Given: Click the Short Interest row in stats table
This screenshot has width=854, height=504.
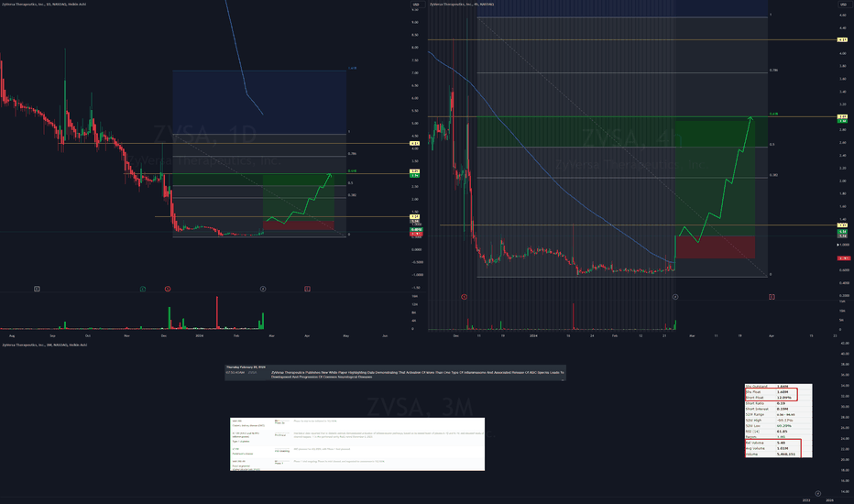Looking at the screenshot, I should (778, 409).
